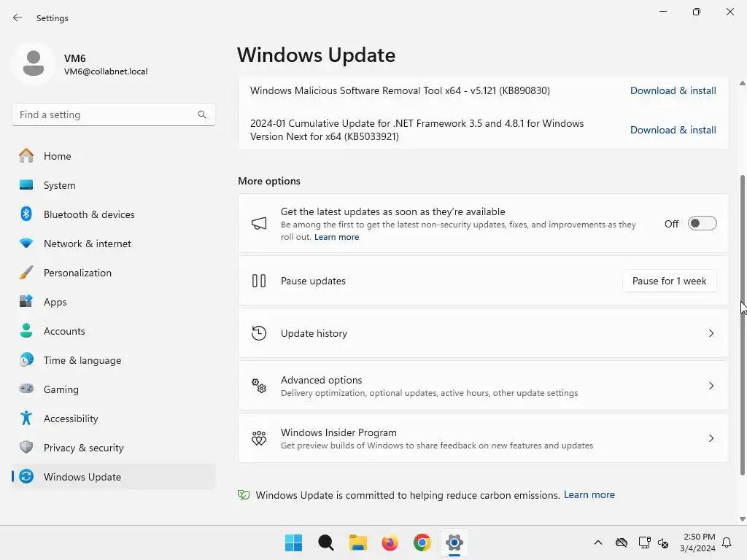The image size is (747, 560).
Task: Click the VM6 user avatar picture
Action: [34, 63]
